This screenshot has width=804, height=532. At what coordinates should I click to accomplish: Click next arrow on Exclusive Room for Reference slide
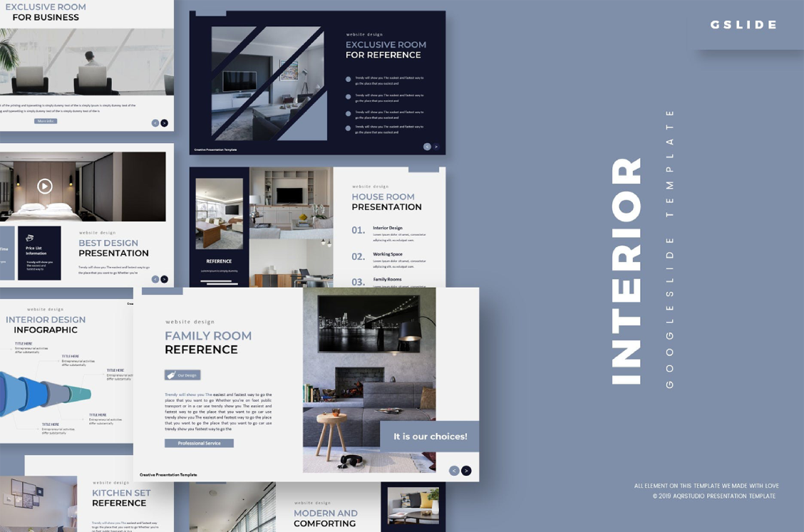tap(436, 147)
